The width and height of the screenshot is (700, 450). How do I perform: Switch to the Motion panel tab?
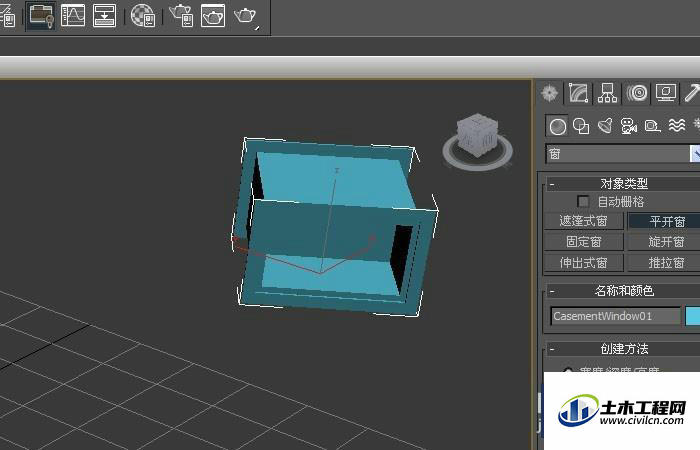(x=637, y=93)
